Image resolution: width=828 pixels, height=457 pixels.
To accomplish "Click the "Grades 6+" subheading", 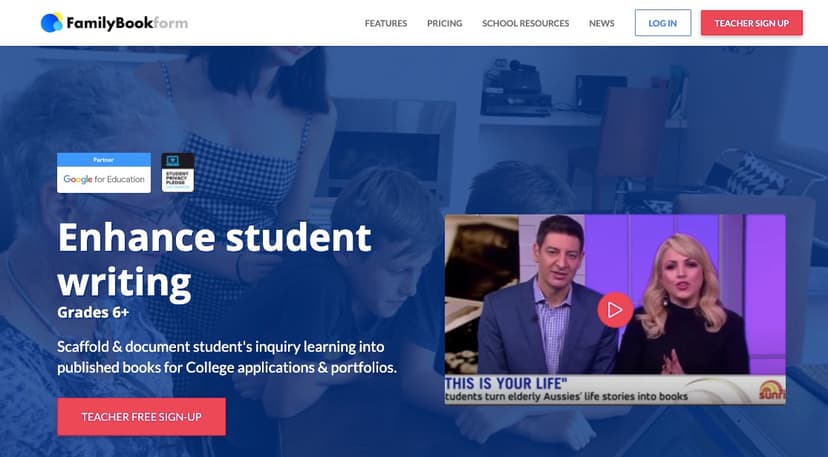I will point(93,313).
